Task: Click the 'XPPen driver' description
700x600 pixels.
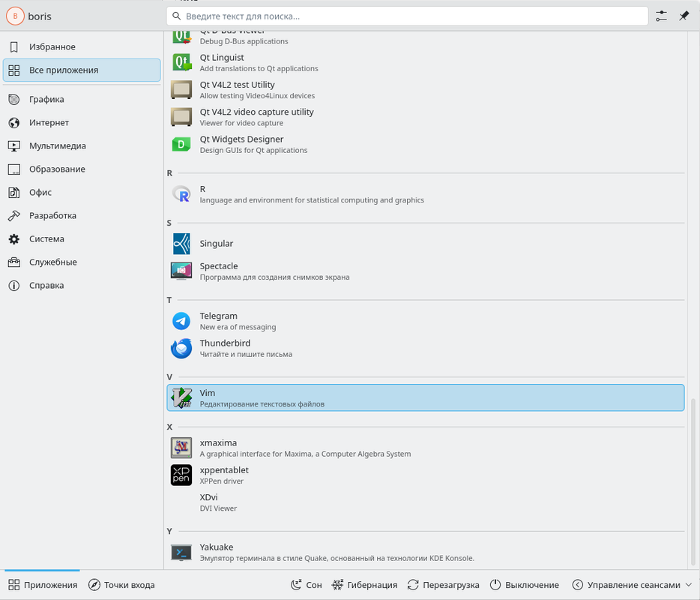Action: 221,481
